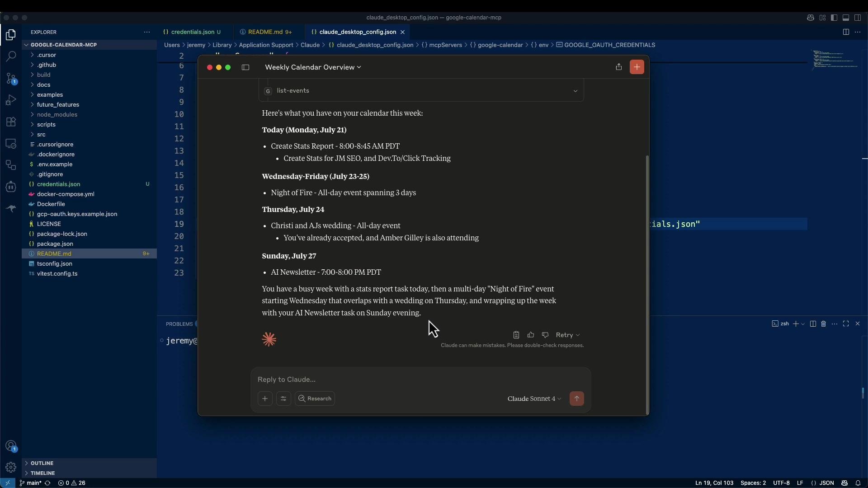Open new terminal launch profile dropdown
This screenshot has width=868, height=488.
[803, 324]
